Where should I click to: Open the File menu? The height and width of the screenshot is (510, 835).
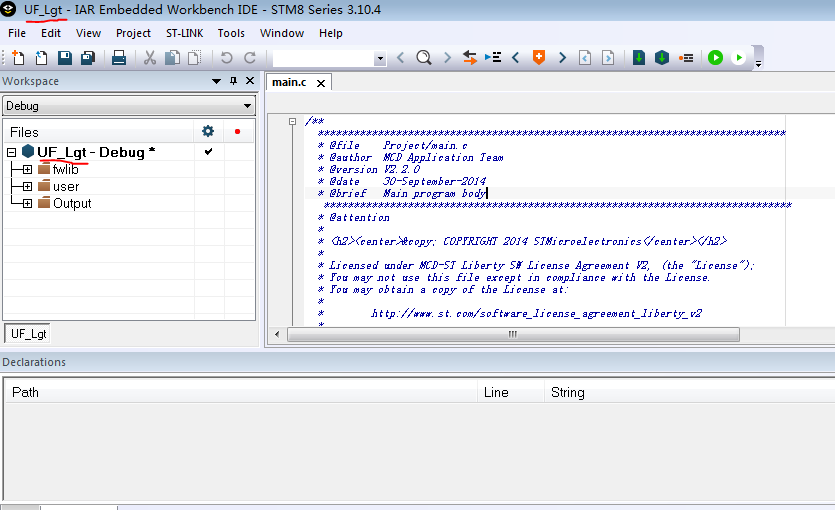[17, 33]
